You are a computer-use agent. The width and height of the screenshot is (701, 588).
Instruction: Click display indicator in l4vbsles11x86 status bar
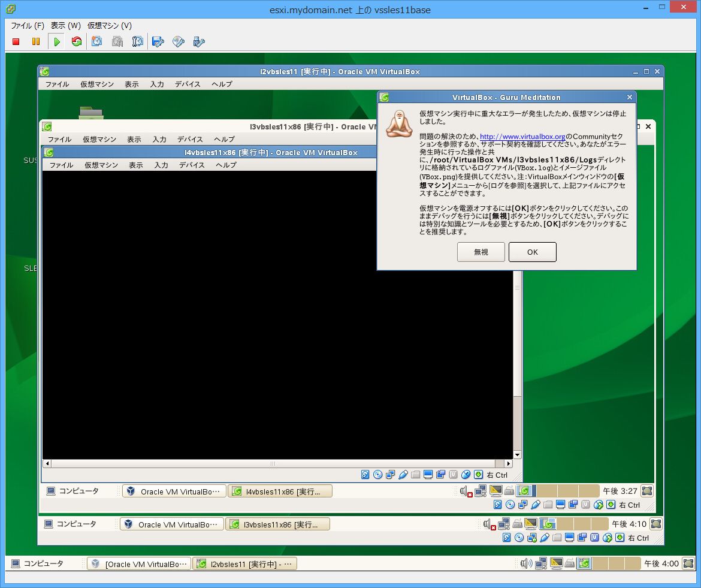pos(428,475)
